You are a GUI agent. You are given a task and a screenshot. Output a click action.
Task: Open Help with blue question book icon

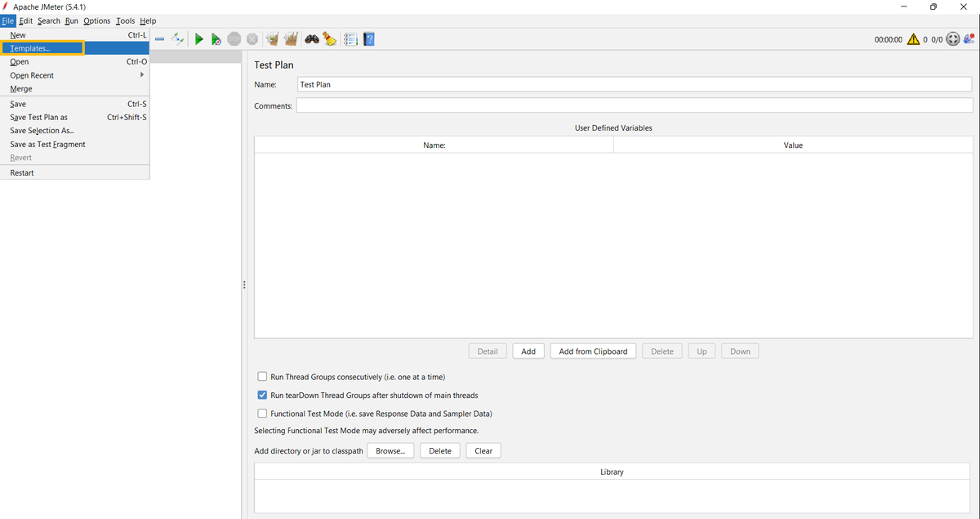point(369,38)
